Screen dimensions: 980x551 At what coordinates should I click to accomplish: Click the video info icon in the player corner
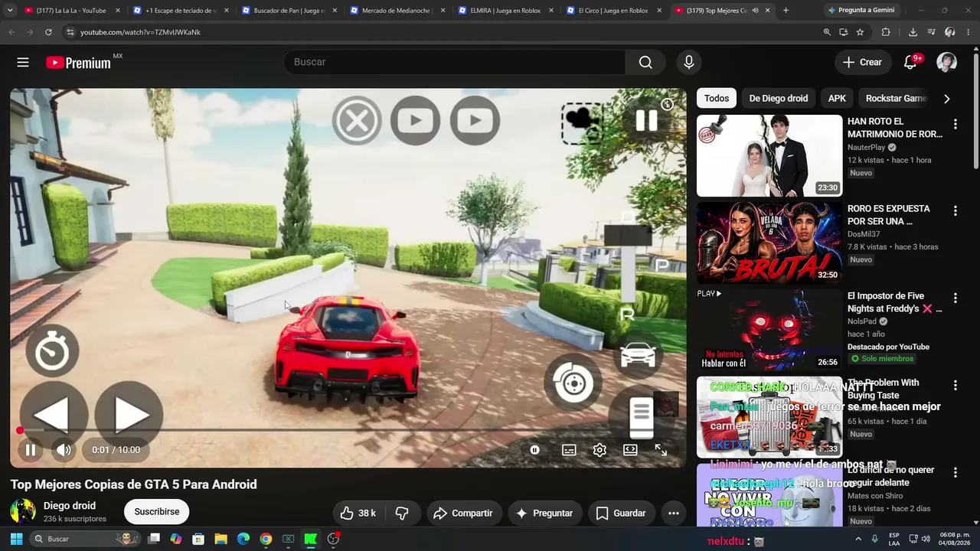tap(668, 105)
